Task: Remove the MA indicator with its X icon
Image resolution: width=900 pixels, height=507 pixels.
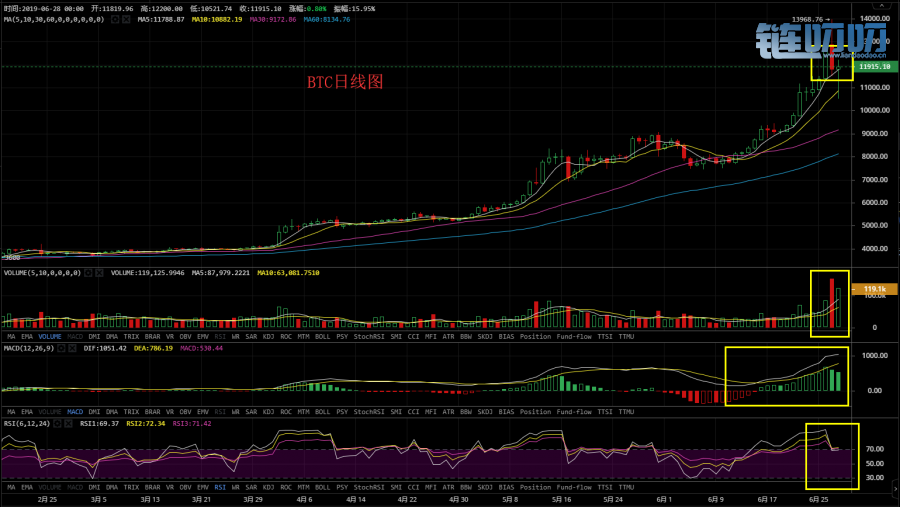Action: [x=124, y=19]
